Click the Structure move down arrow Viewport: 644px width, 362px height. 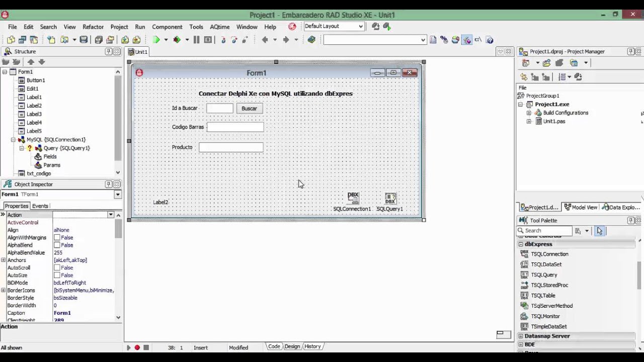tap(42, 62)
